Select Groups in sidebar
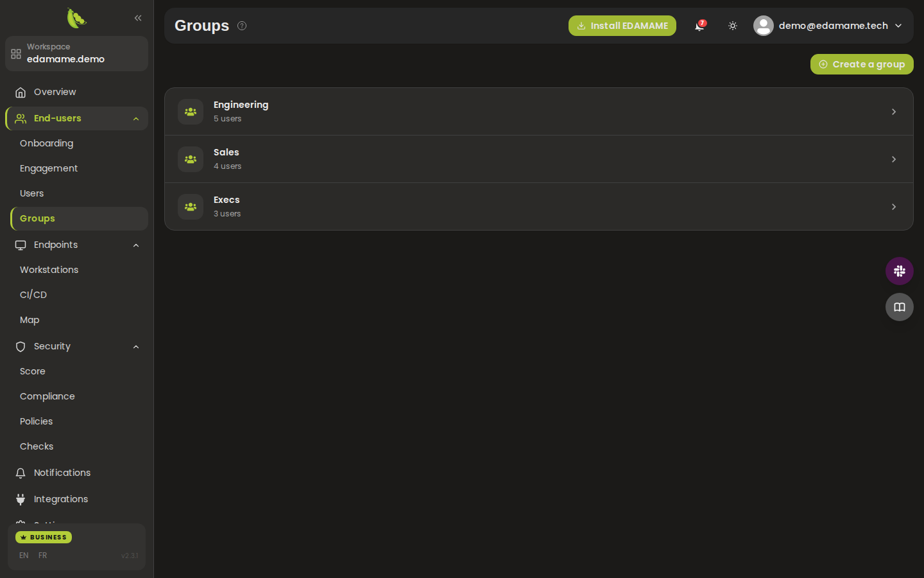Image resolution: width=924 pixels, height=578 pixels. pyautogui.click(x=79, y=218)
